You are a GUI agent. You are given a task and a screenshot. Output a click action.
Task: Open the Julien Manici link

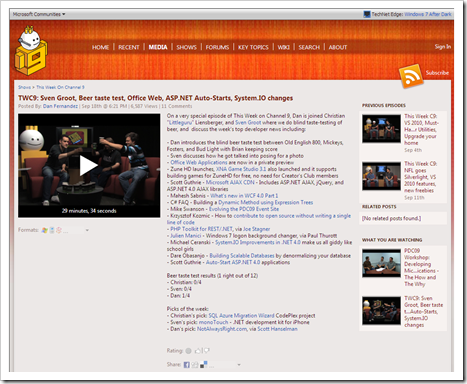point(186,236)
